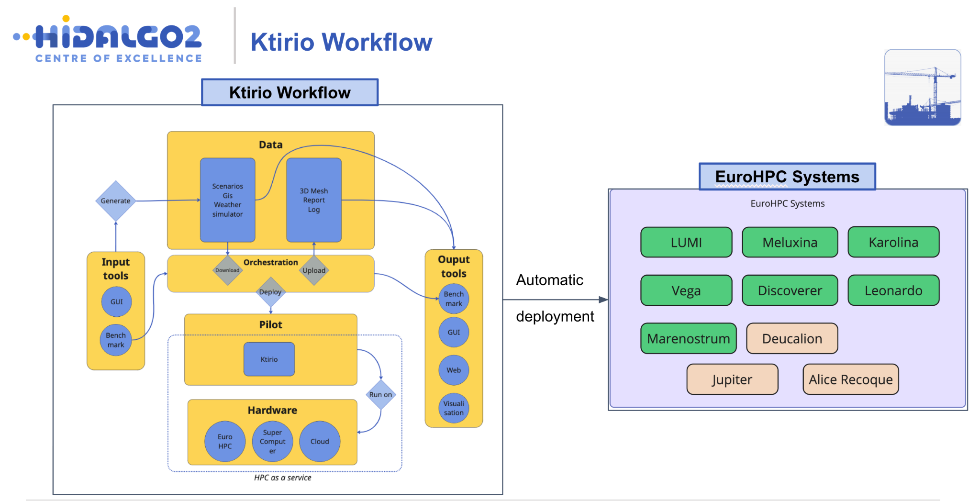Click the Automatic deployment label text

click(555, 298)
